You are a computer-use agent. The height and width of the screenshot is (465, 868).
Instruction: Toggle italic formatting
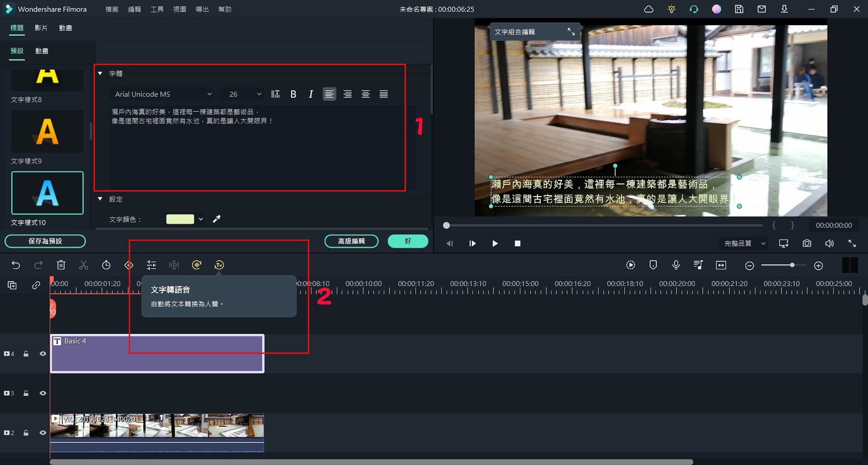click(311, 94)
